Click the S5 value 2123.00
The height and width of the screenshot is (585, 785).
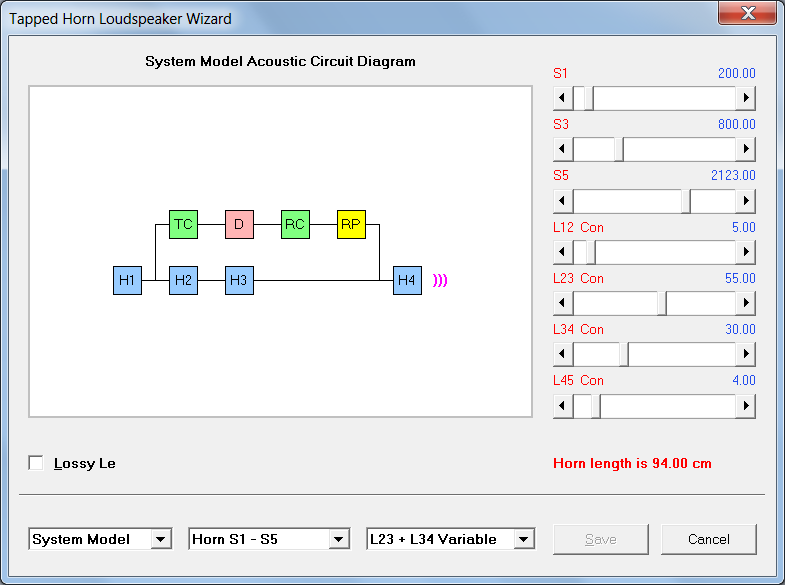[733, 176]
